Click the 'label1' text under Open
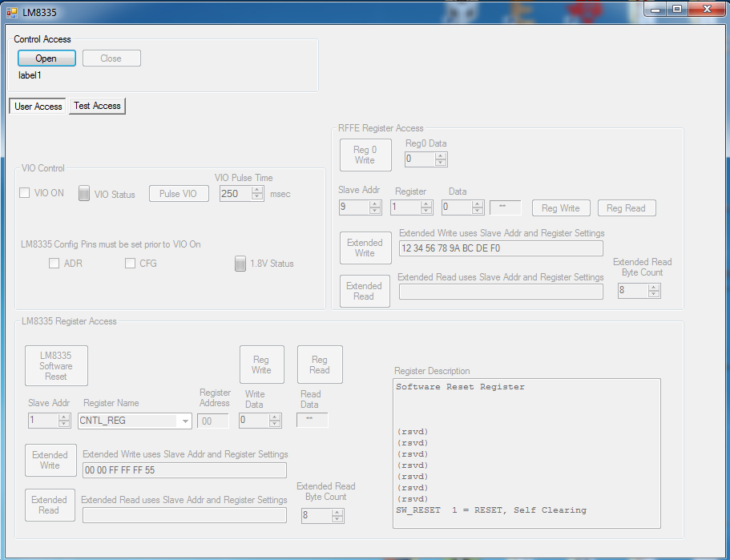 (x=30, y=75)
